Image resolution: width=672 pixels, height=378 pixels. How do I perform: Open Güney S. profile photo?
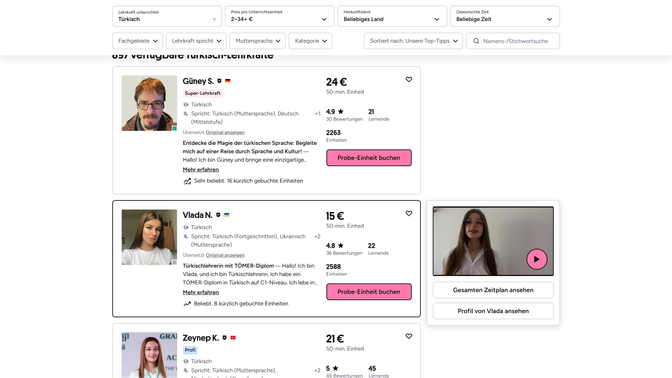point(149,103)
